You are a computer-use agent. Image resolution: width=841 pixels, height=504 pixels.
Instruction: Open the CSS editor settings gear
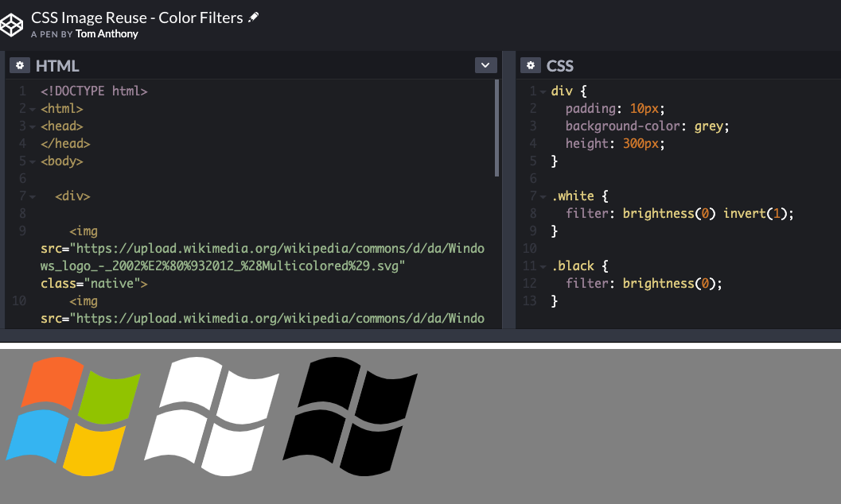531,65
